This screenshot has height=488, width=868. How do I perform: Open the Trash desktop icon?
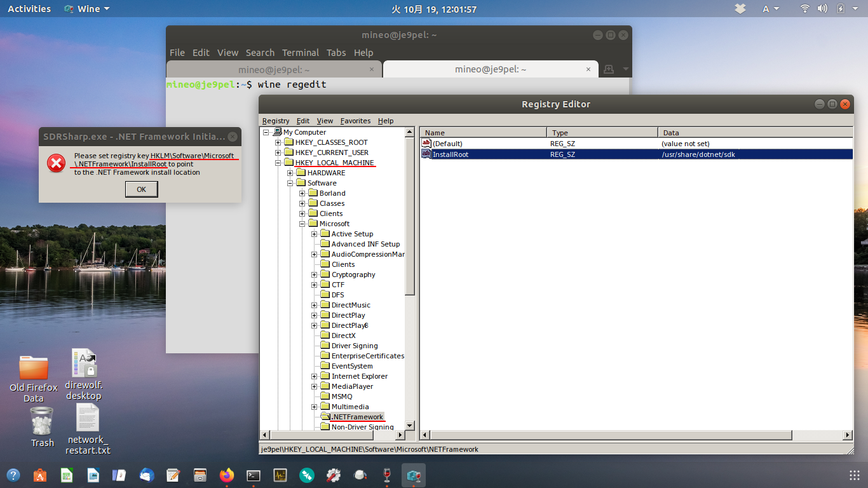pos(42,427)
